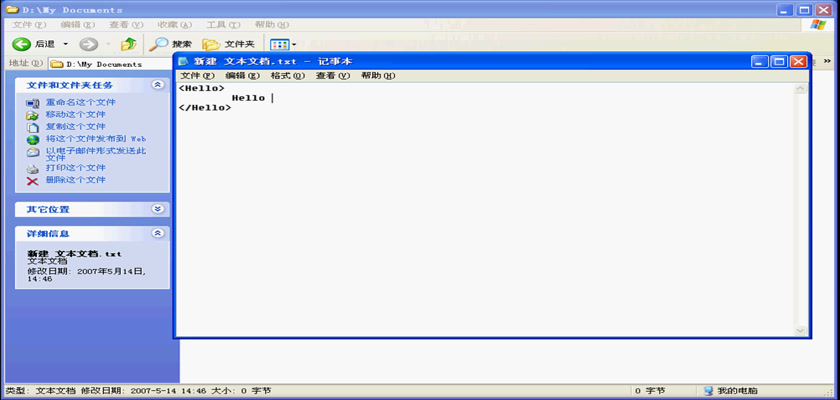
Task: Click the Notepad scroll down arrow
Action: (x=800, y=330)
